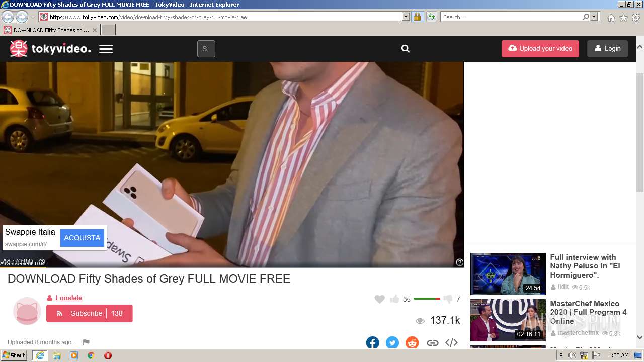Image resolution: width=644 pixels, height=362 pixels.
Task: Dislike the video with thumbs down
Action: tap(447, 299)
